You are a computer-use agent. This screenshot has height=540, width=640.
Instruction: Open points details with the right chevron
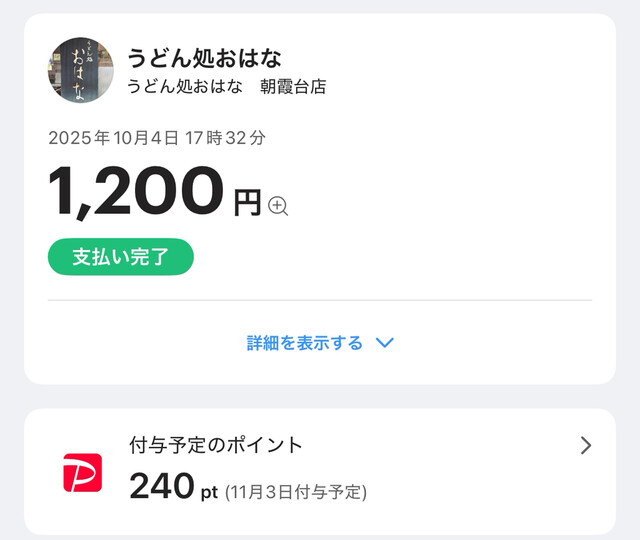(x=586, y=446)
